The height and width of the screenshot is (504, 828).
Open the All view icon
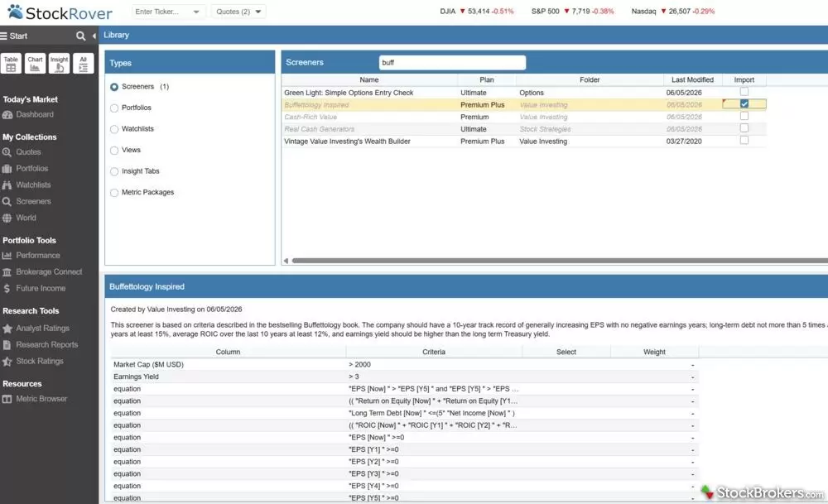83,64
